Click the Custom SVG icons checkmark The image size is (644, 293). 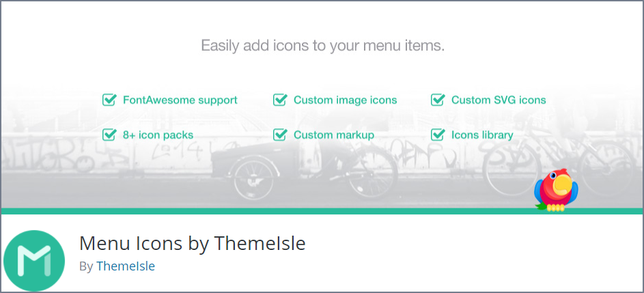(438, 100)
